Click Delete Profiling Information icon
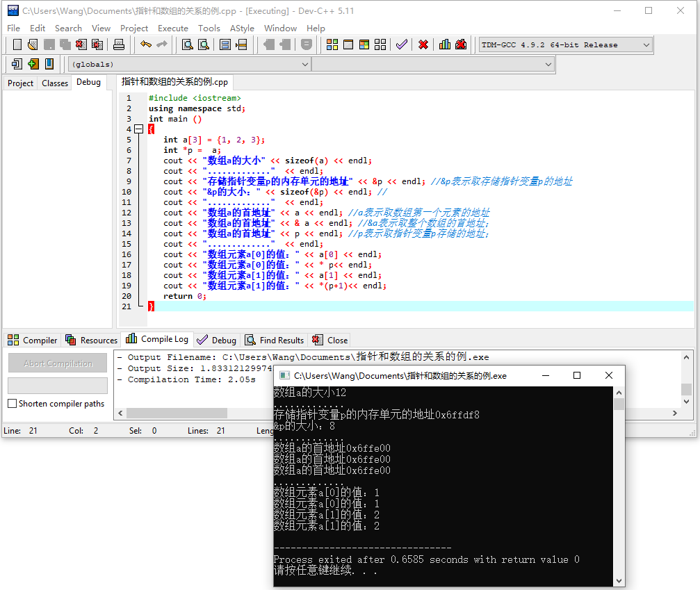The height and width of the screenshot is (590, 700). click(461, 44)
